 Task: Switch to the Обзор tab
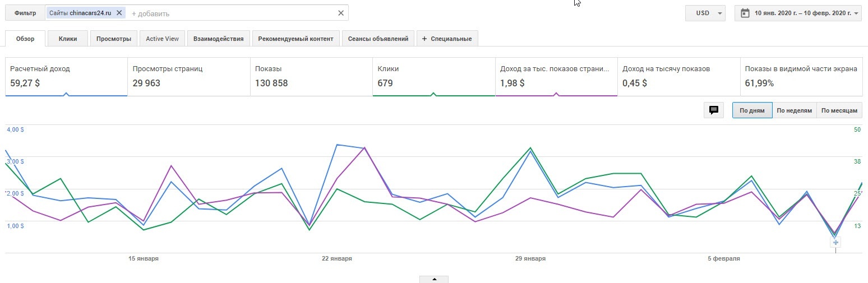tap(25, 39)
